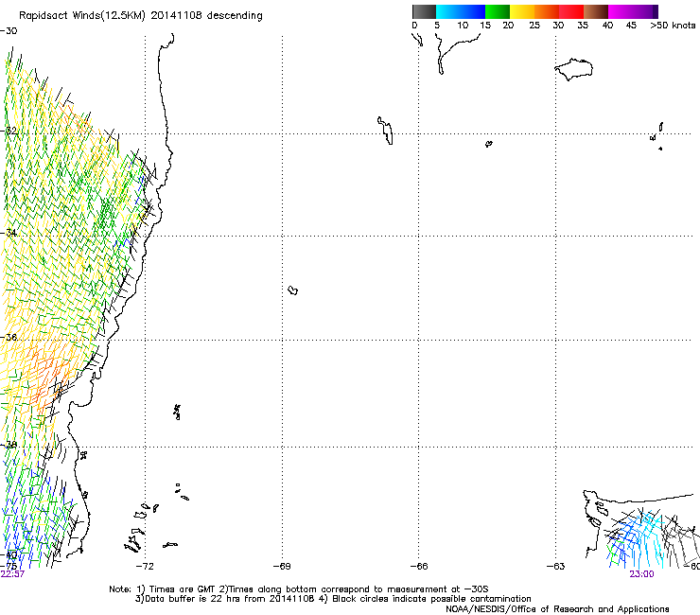Click the '-63' longitude label
Image resolution: width=700 pixels, height=615 pixels.
coord(556,566)
